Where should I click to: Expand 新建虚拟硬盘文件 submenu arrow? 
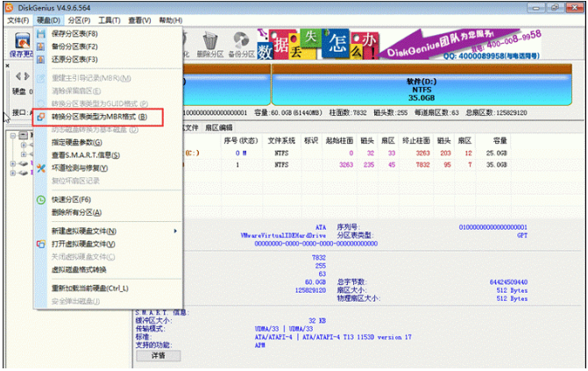[x=175, y=231]
